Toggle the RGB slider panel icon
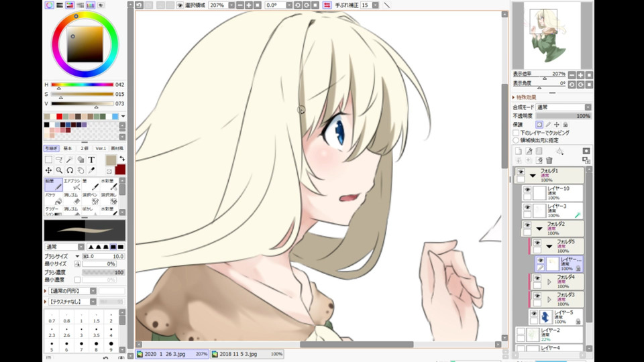Screen dimensions: 644x362 (60, 5)
